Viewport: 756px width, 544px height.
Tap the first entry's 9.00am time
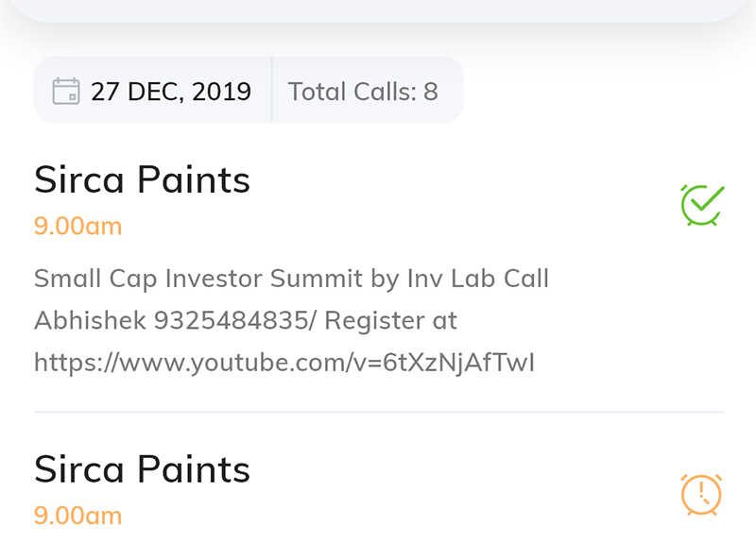pyautogui.click(x=77, y=226)
